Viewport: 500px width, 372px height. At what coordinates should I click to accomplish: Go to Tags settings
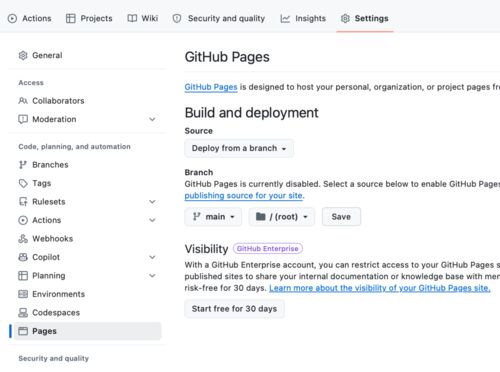coord(87,183)
